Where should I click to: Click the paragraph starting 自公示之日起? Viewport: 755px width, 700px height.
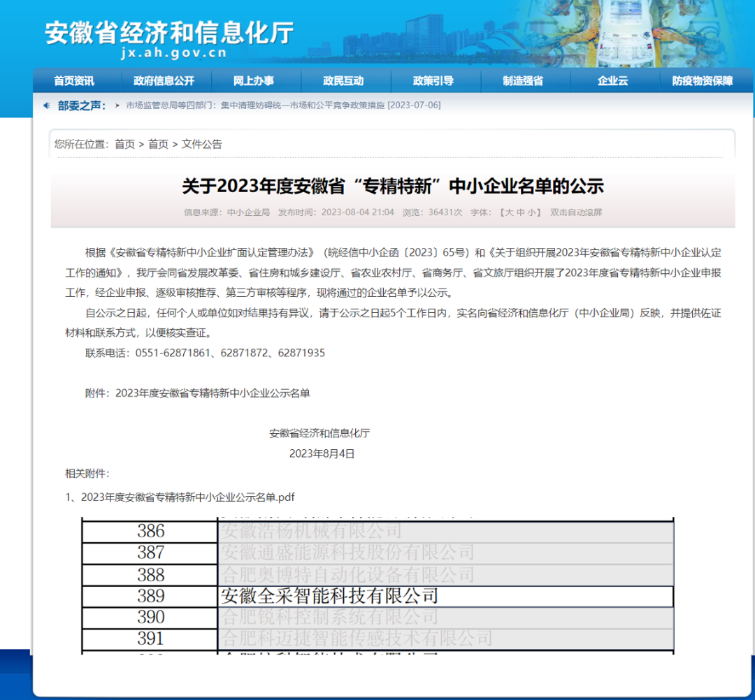coord(393,323)
